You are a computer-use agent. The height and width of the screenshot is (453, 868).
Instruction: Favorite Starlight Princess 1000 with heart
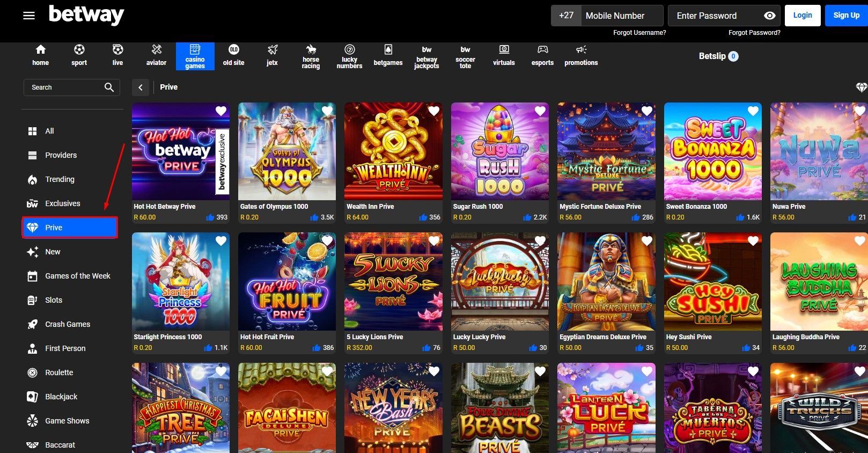pos(221,242)
